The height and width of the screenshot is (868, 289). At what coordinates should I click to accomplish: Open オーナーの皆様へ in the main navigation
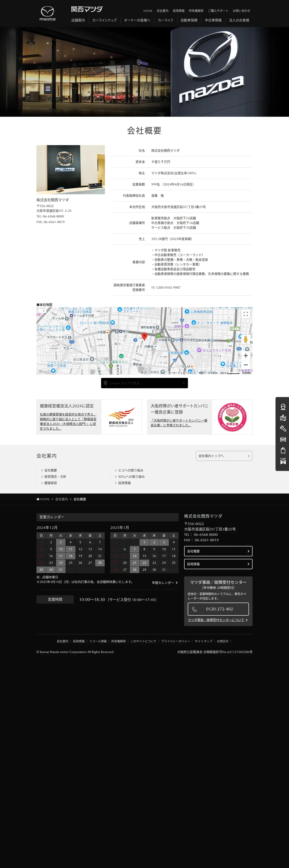click(x=137, y=20)
